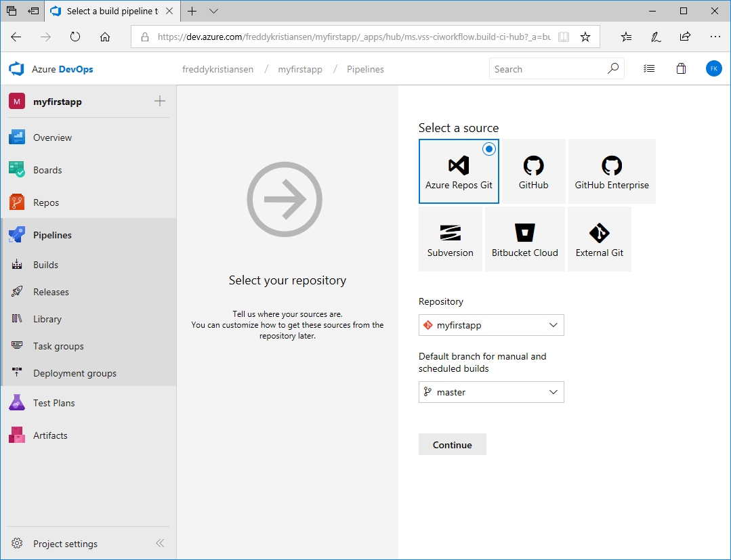Open Project settings link

tap(65, 544)
